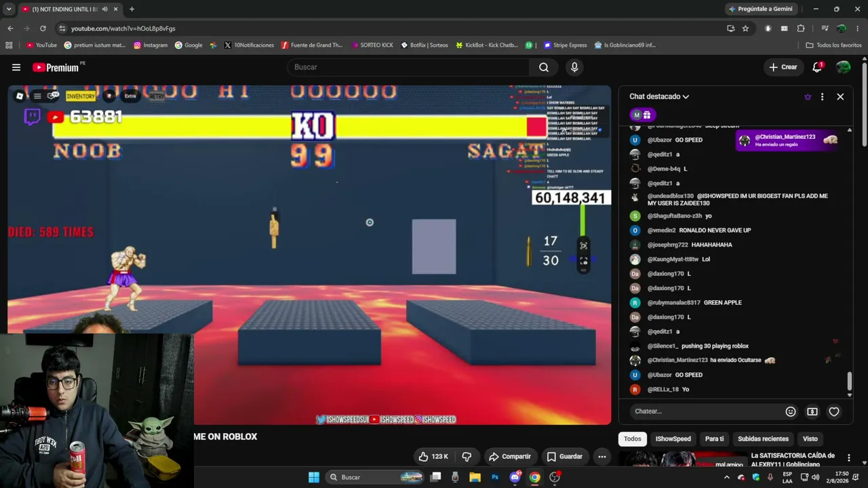Open the volume control in system tray
This screenshot has width=868, height=488.
pos(815,477)
